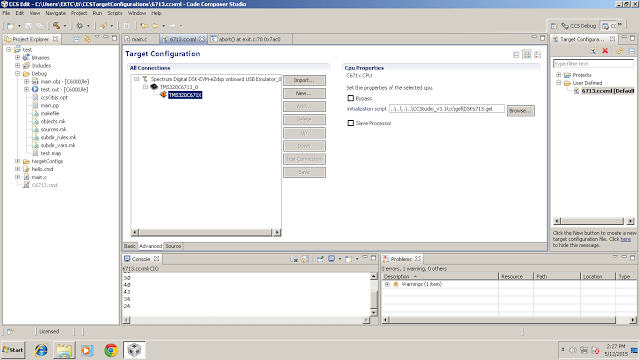The width and height of the screenshot is (640, 360).
Task: Click the Build hammer icon
Action: (x=56, y=26)
